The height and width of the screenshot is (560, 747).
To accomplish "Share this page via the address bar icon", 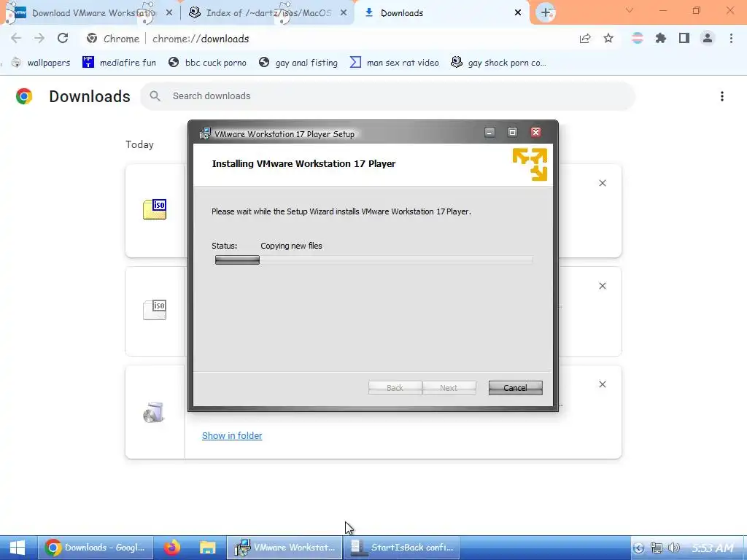I will 585,39.
